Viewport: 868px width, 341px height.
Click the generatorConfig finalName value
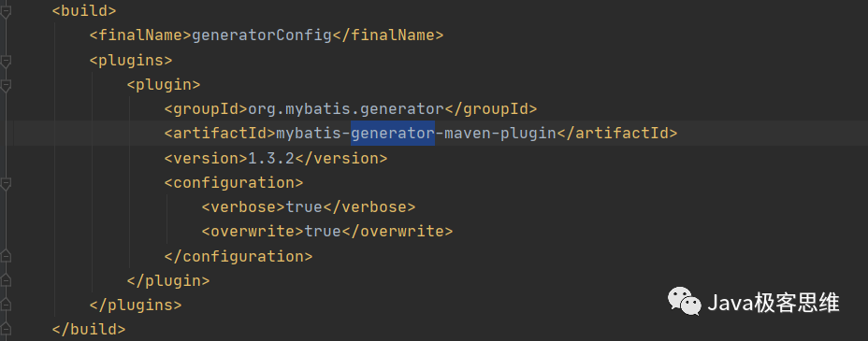[x=261, y=36]
